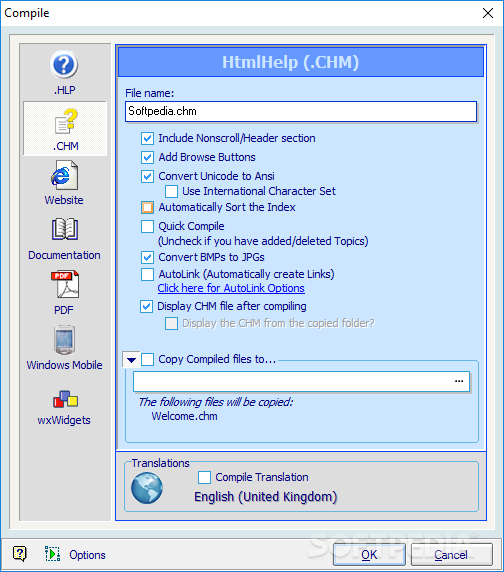Click the OK button
The image size is (504, 572).
click(369, 554)
